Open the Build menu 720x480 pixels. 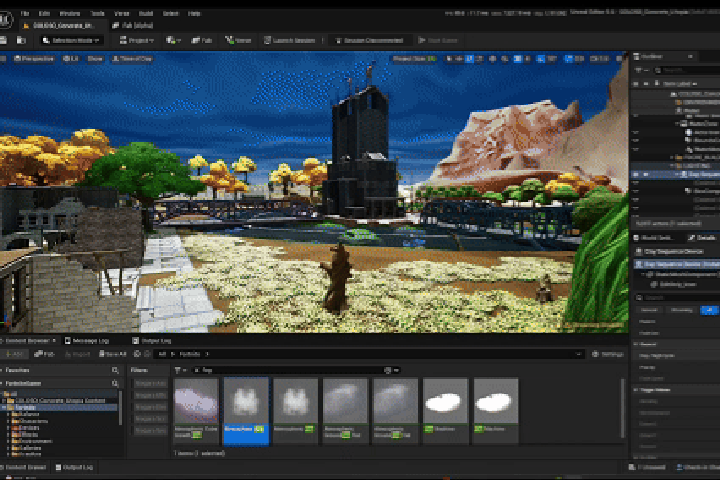tap(146, 14)
